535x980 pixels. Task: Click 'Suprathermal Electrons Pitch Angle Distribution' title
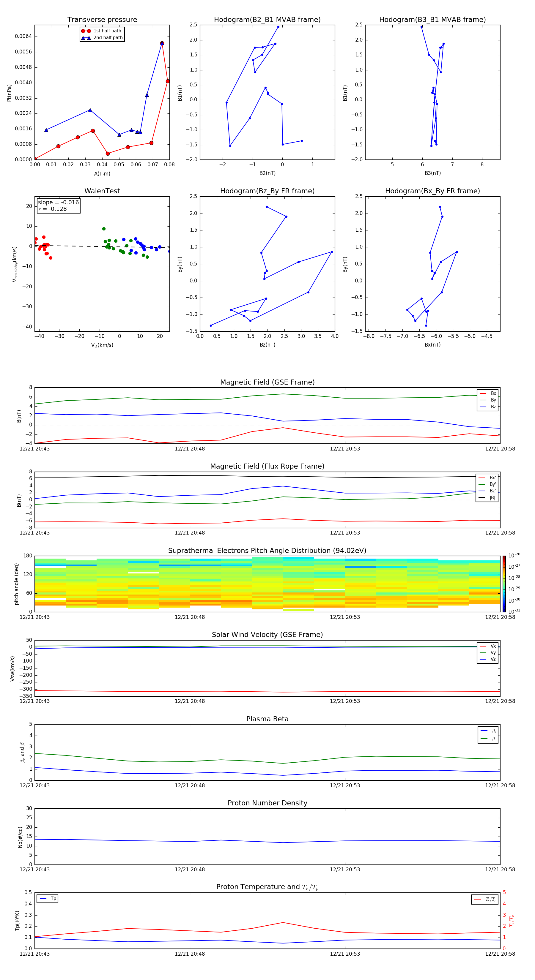(x=267, y=551)
